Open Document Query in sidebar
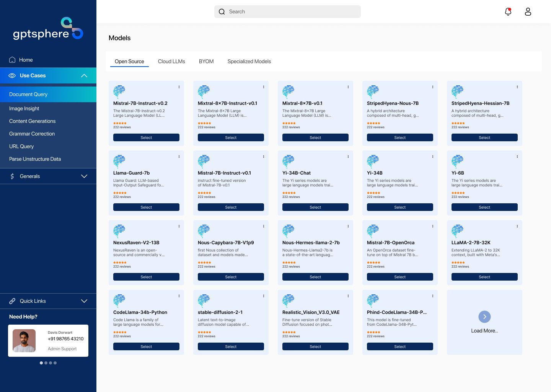This screenshot has height=392, width=551. (x=48, y=94)
